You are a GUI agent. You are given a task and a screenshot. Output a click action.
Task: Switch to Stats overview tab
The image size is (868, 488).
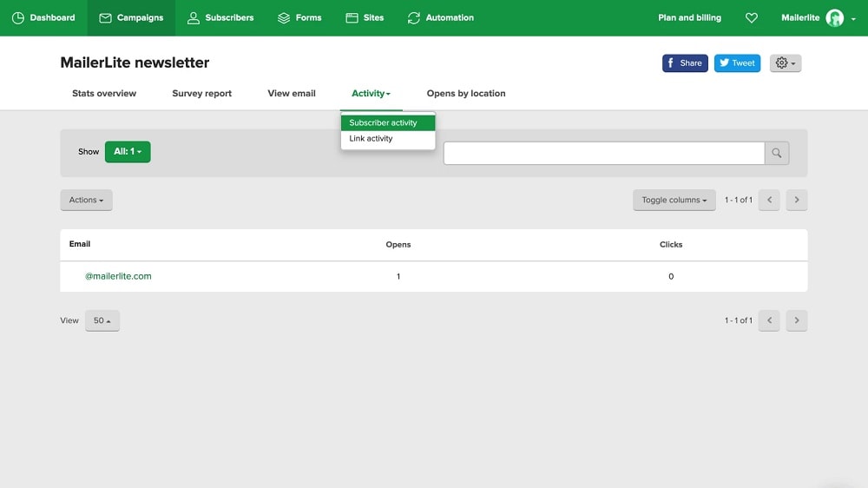tap(104, 94)
